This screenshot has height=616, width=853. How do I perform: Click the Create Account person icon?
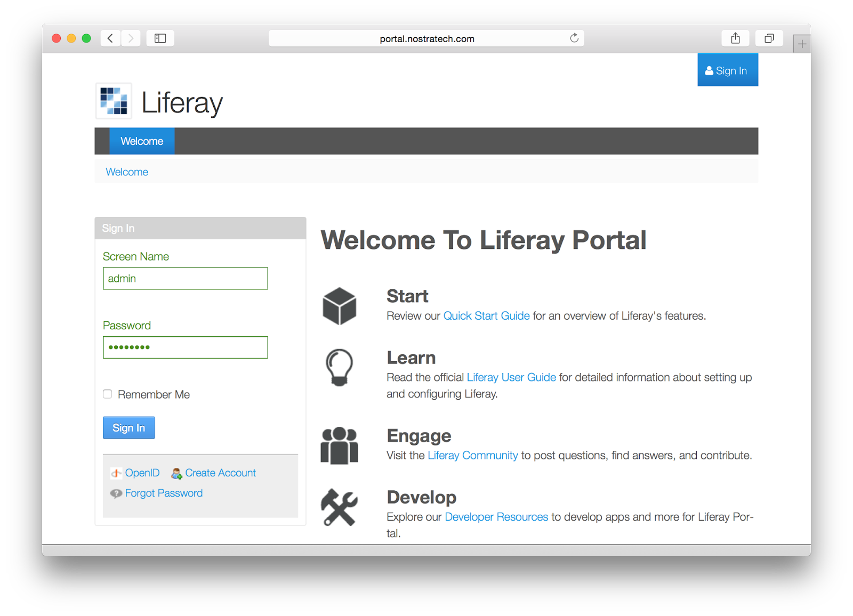pos(176,473)
